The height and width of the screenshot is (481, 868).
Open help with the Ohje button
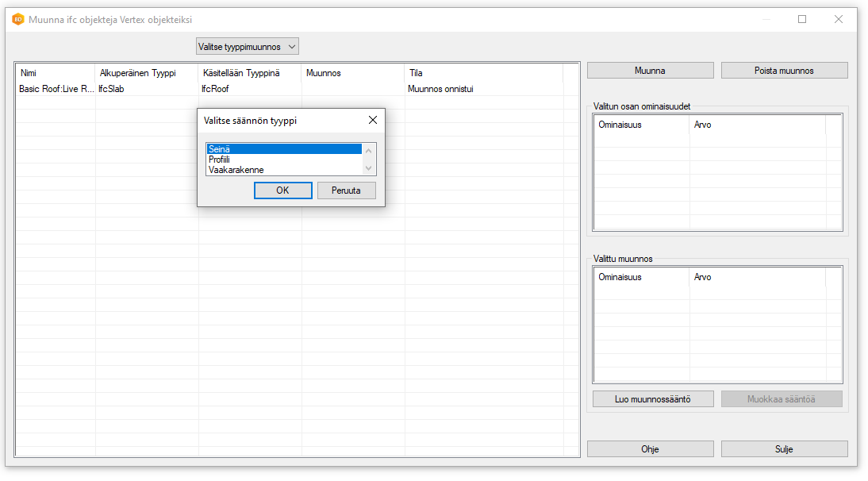[650, 449]
